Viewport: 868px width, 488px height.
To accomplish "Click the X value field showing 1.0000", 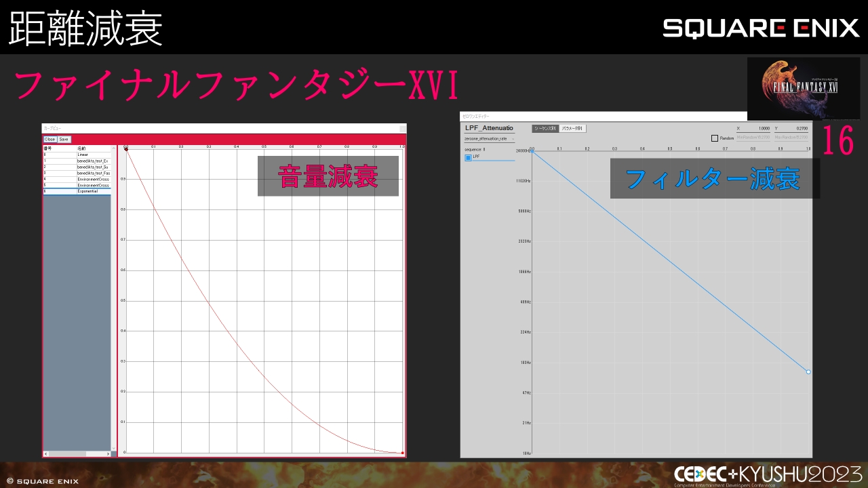I will click(x=754, y=128).
